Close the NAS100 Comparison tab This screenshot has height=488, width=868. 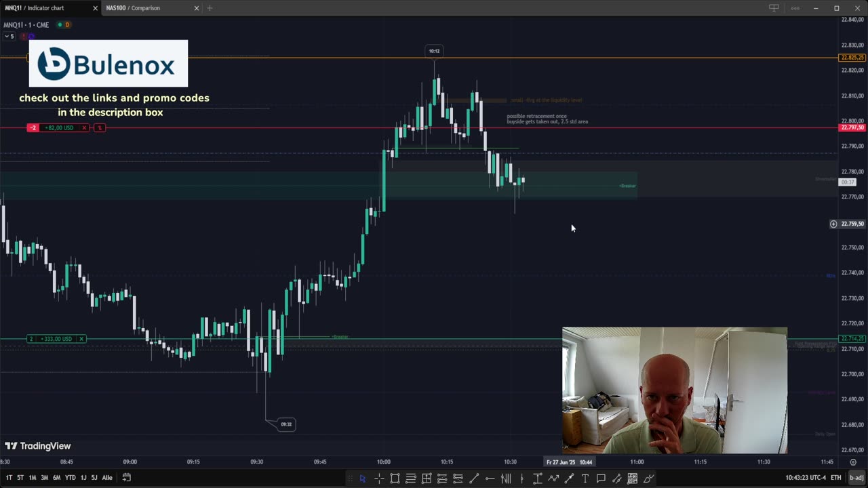pos(197,8)
